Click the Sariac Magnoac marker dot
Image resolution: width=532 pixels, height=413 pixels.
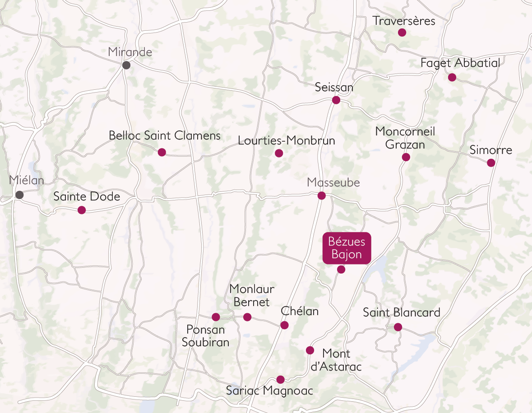[280, 380]
